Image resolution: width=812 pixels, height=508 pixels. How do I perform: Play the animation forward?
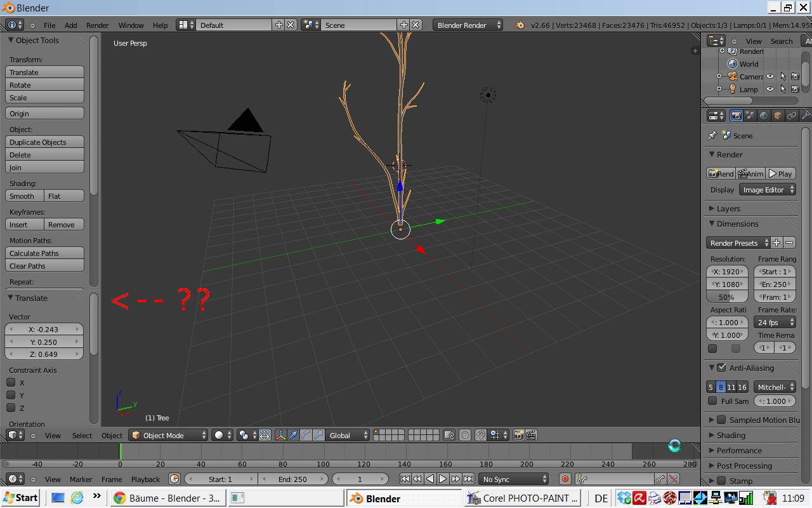(443, 479)
